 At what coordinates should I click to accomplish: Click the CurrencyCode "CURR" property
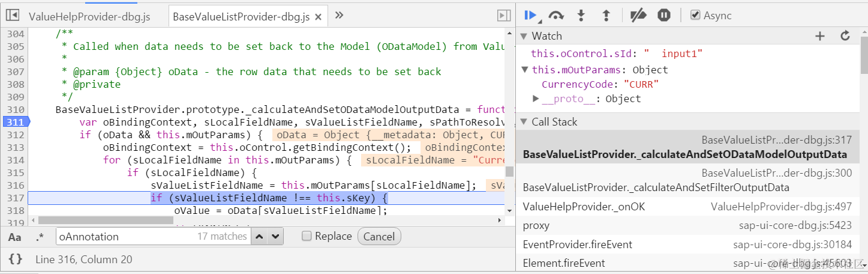click(x=600, y=84)
